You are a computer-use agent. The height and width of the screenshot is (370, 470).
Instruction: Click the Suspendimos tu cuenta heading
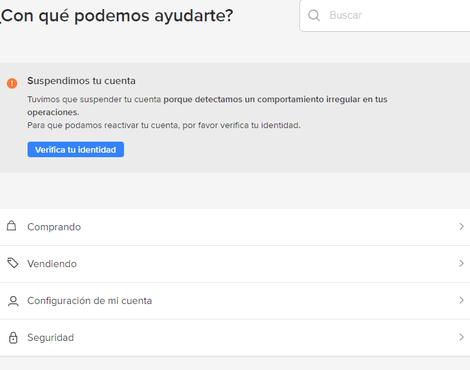click(x=81, y=81)
